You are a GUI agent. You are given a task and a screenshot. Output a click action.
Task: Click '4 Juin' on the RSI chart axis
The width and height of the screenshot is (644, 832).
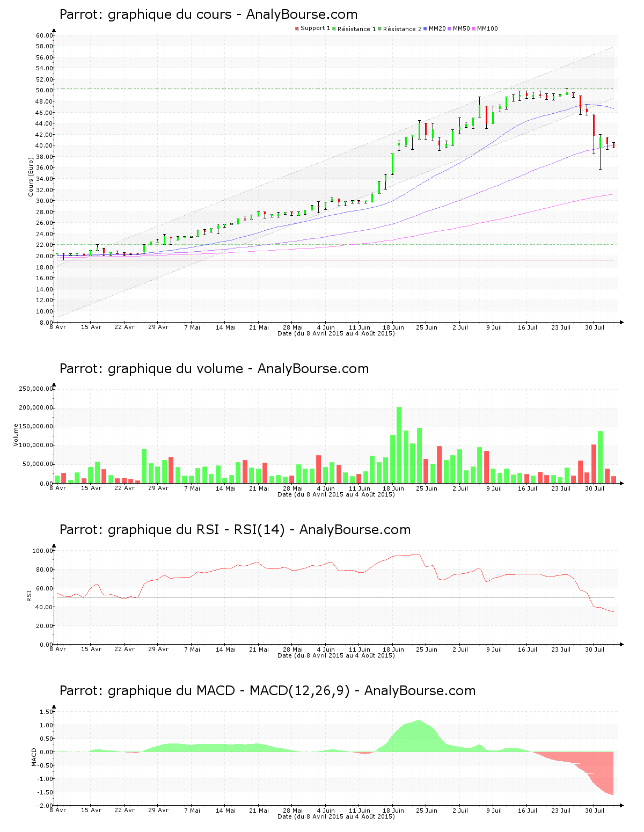326,649
